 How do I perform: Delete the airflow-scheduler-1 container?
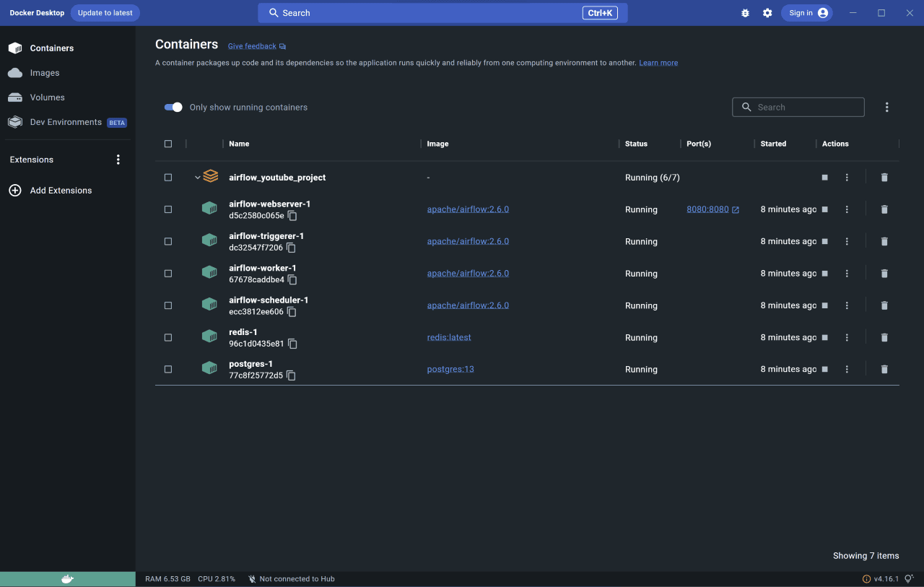tap(884, 305)
